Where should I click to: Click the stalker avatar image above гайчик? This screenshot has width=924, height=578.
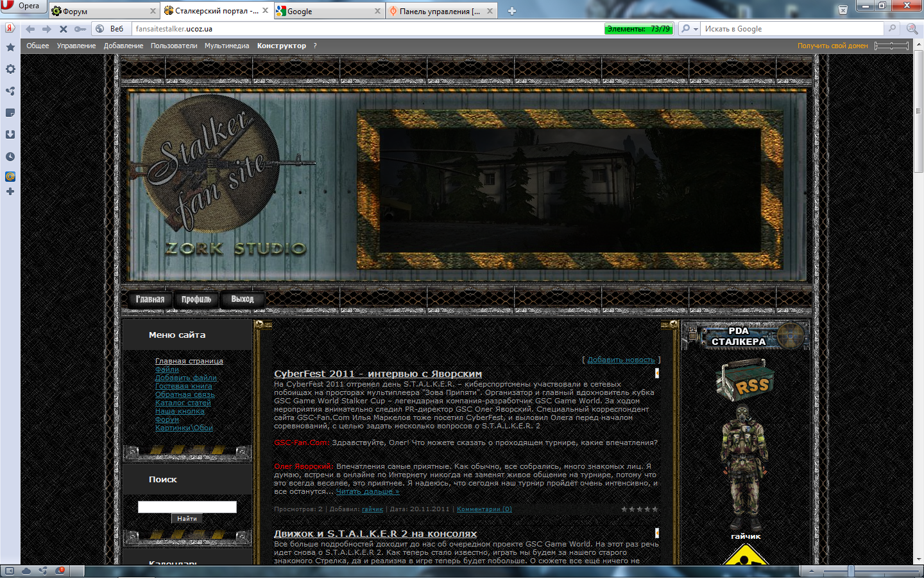pos(745,468)
